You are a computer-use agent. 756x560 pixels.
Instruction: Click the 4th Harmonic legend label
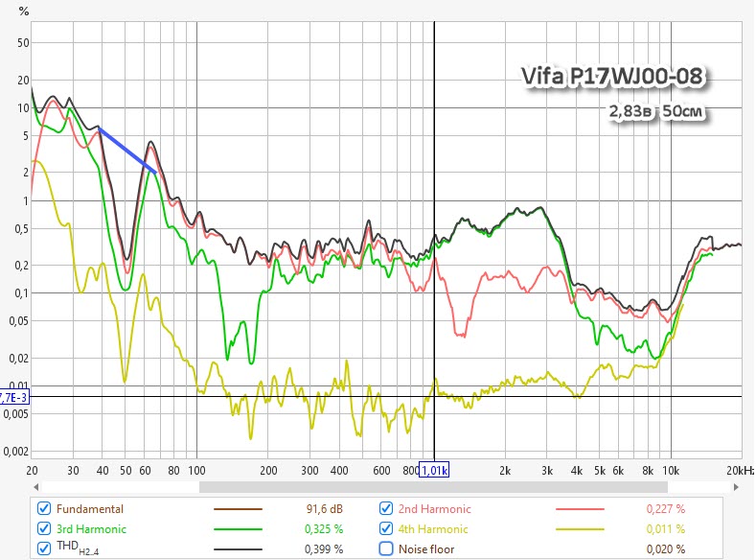click(433, 529)
